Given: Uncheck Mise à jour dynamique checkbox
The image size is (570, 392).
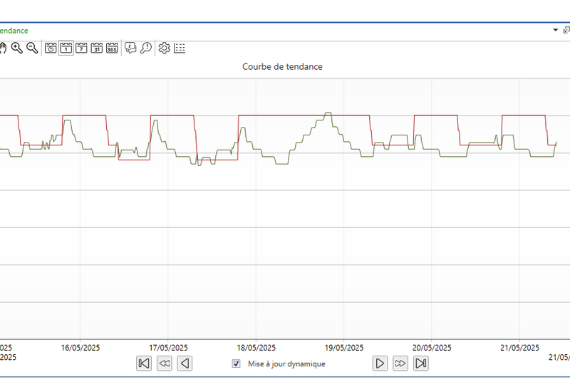Looking at the screenshot, I should (237, 363).
